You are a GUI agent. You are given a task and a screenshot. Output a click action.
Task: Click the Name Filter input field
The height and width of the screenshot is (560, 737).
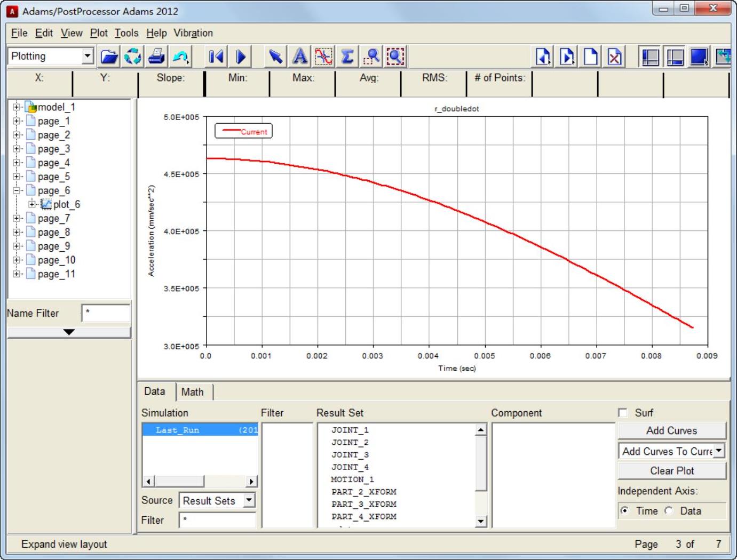click(106, 313)
